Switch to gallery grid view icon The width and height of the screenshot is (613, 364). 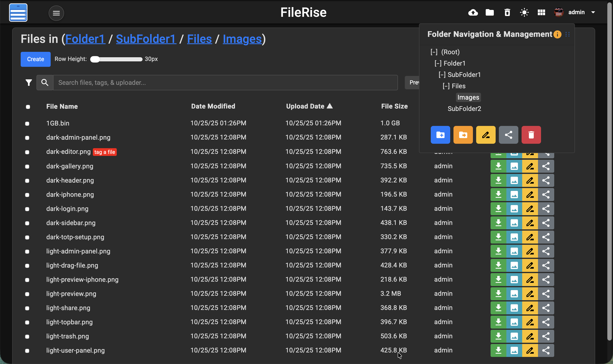pyautogui.click(x=541, y=13)
